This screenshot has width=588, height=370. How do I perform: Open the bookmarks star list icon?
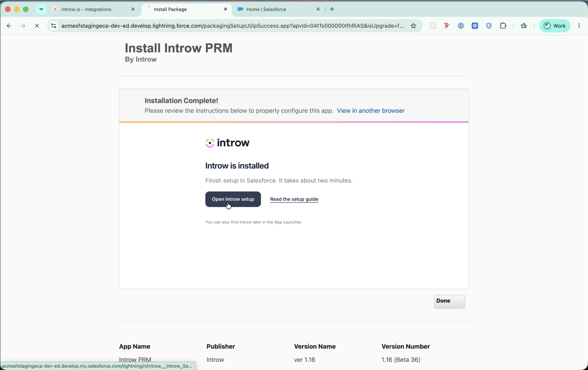[x=524, y=26]
